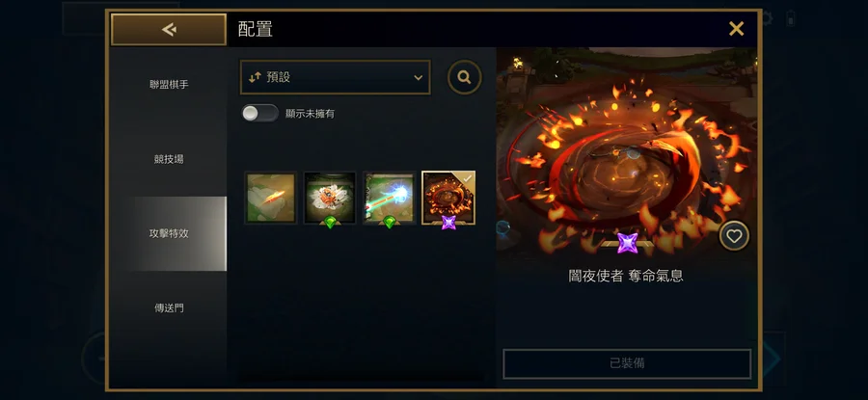Select the fiery vortex effect thumbnail

448,198
